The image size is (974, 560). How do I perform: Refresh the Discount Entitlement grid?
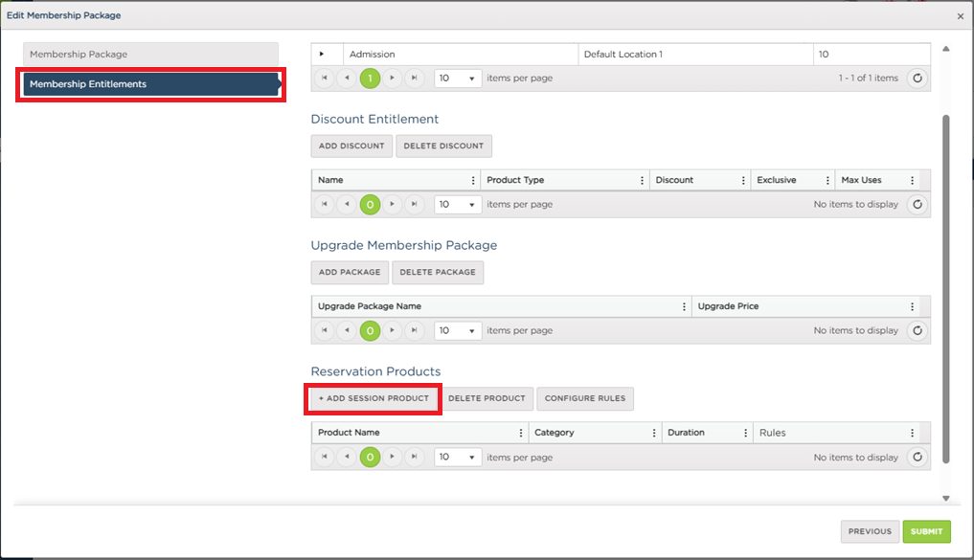[x=917, y=204]
